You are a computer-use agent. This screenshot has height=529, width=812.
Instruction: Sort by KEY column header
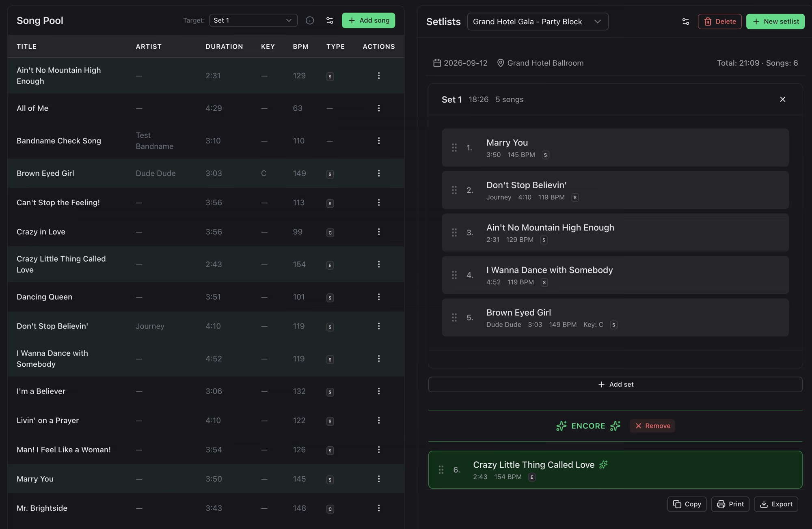(x=268, y=47)
